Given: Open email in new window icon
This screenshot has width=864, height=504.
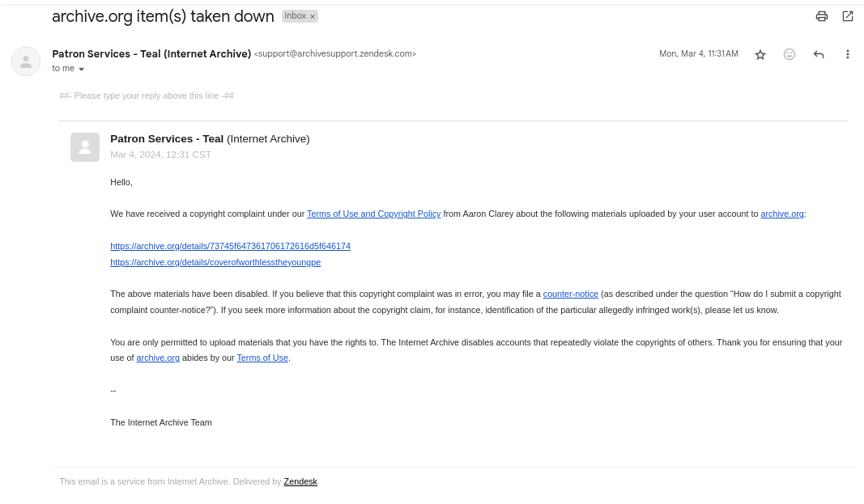Looking at the screenshot, I should point(848,16).
